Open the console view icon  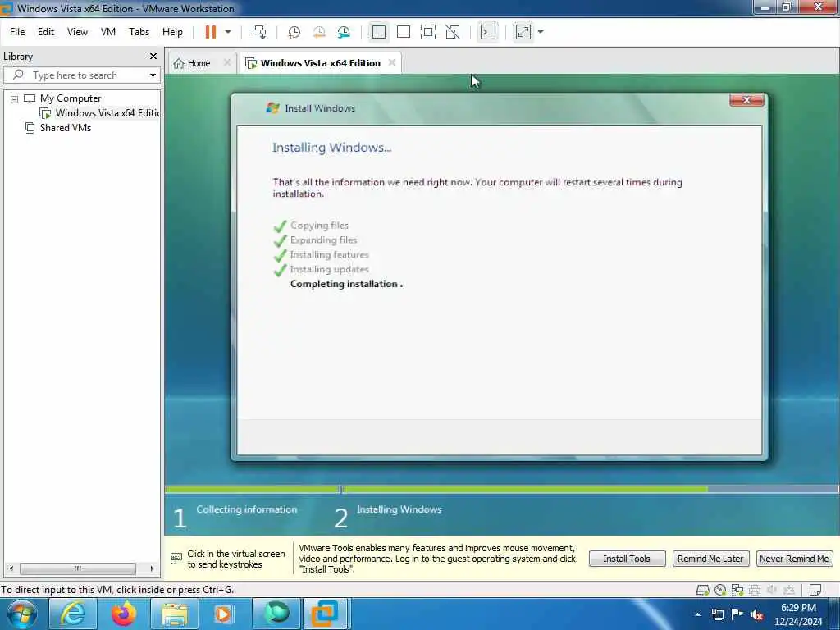click(487, 32)
